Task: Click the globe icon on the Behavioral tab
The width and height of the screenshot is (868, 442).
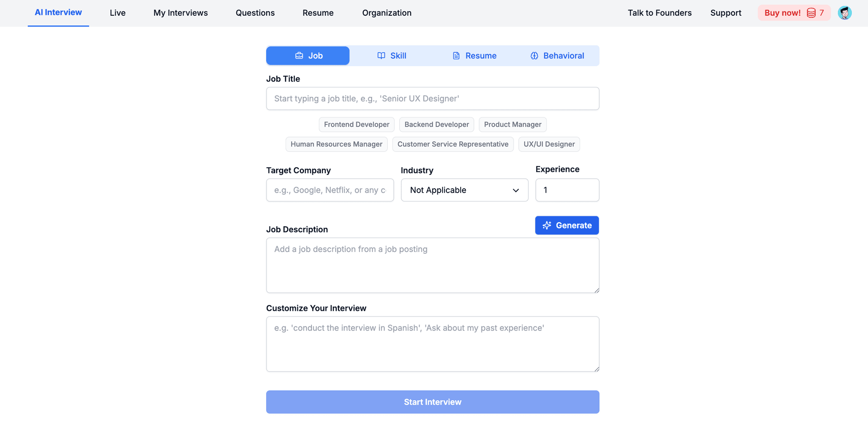Action: coord(534,56)
